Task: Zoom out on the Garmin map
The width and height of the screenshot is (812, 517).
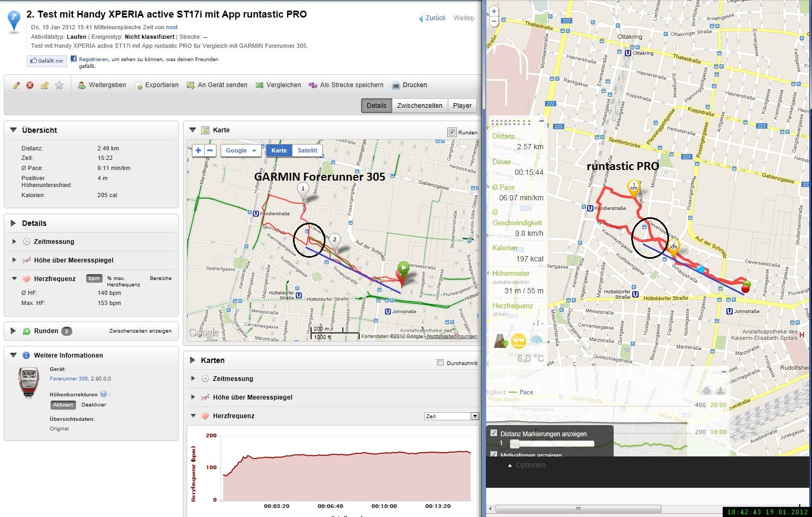Action: [x=210, y=150]
